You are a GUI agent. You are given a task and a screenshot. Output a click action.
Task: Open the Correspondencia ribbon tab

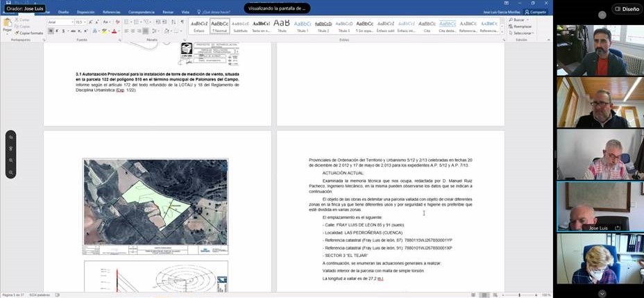pyautogui.click(x=142, y=12)
